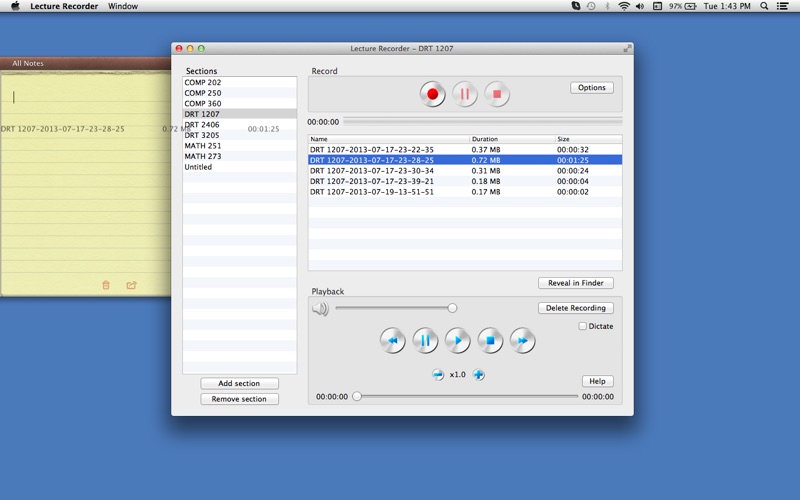Select the DRT 2406 section
The width and height of the screenshot is (800, 500).
239,124
